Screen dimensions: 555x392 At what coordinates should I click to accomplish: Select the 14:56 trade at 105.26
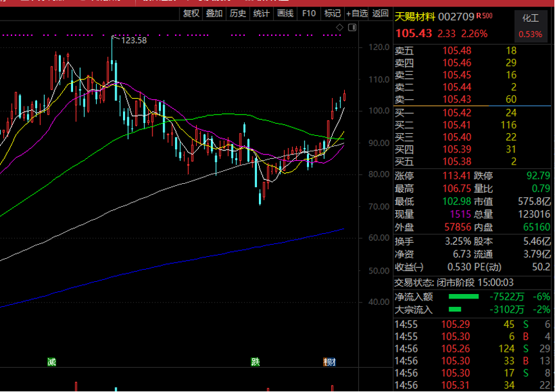472,349
